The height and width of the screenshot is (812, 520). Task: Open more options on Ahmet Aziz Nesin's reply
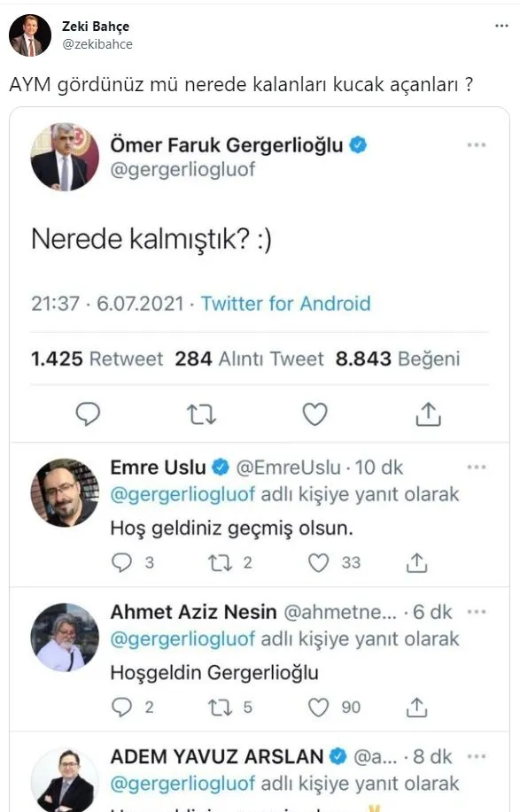point(477,611)
